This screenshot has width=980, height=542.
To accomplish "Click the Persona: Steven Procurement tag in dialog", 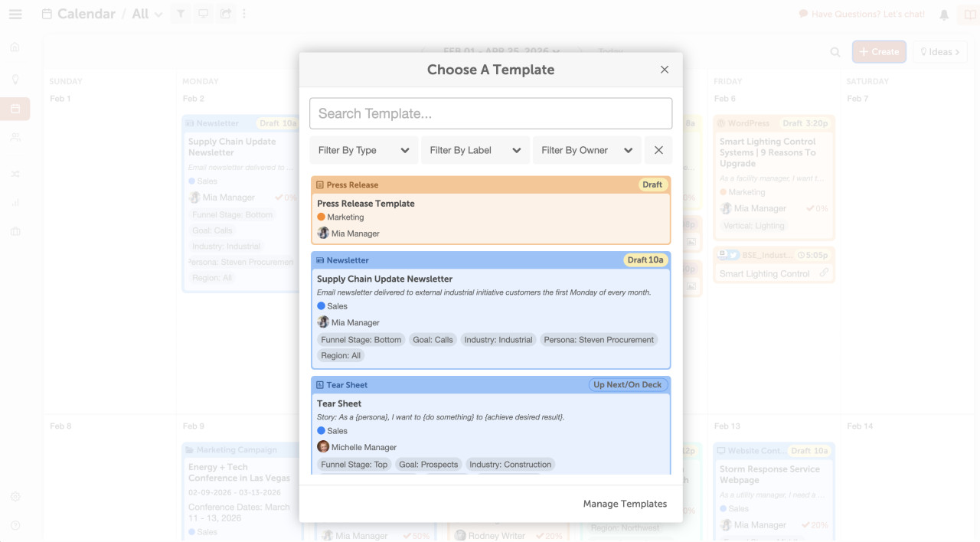I will click(x=599, y=340).
